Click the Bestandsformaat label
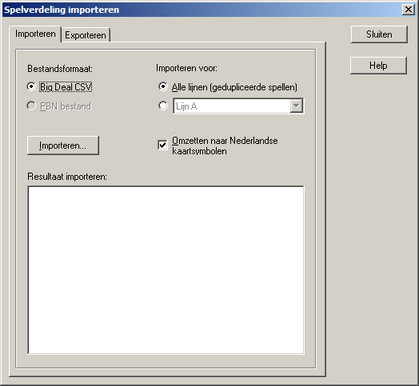The height and width of the screenshot is (386, 419). 60,69
